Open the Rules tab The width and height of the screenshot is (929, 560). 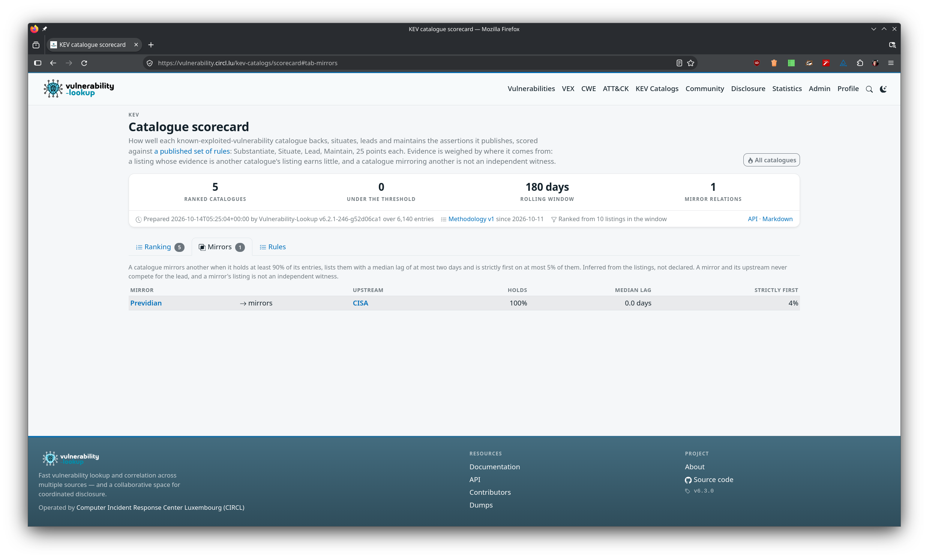pos(273,247)
